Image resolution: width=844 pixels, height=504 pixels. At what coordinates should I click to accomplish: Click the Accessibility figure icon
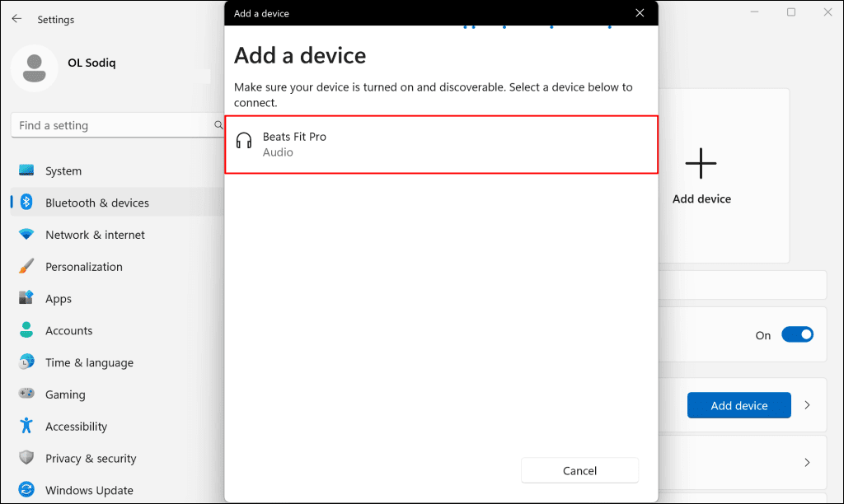coord(26,426)
